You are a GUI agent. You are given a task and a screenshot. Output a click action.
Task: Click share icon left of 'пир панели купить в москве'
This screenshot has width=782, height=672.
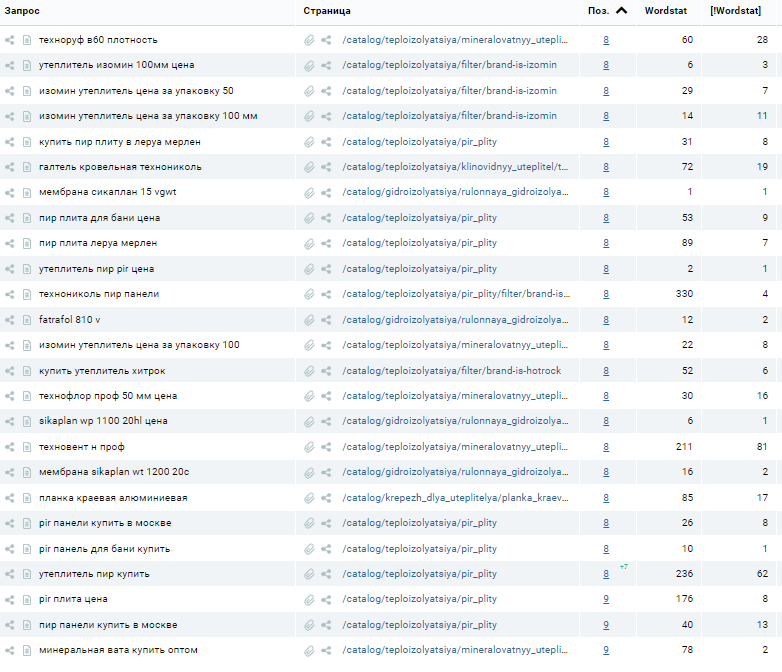pos(9,625)
